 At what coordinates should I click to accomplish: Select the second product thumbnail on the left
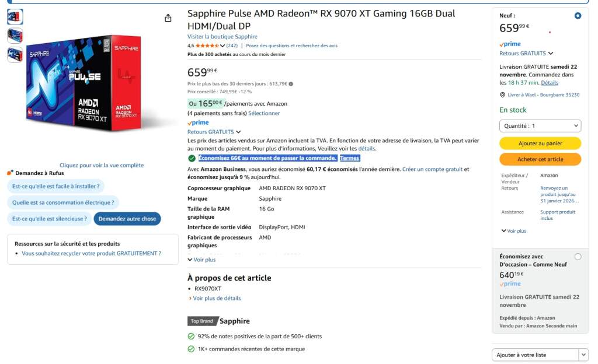point(15,35)
